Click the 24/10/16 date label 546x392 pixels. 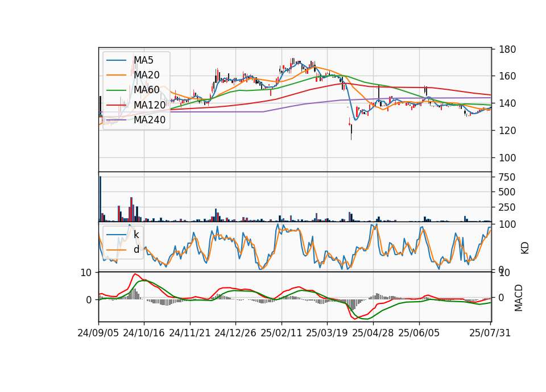[x=144, y=333]
